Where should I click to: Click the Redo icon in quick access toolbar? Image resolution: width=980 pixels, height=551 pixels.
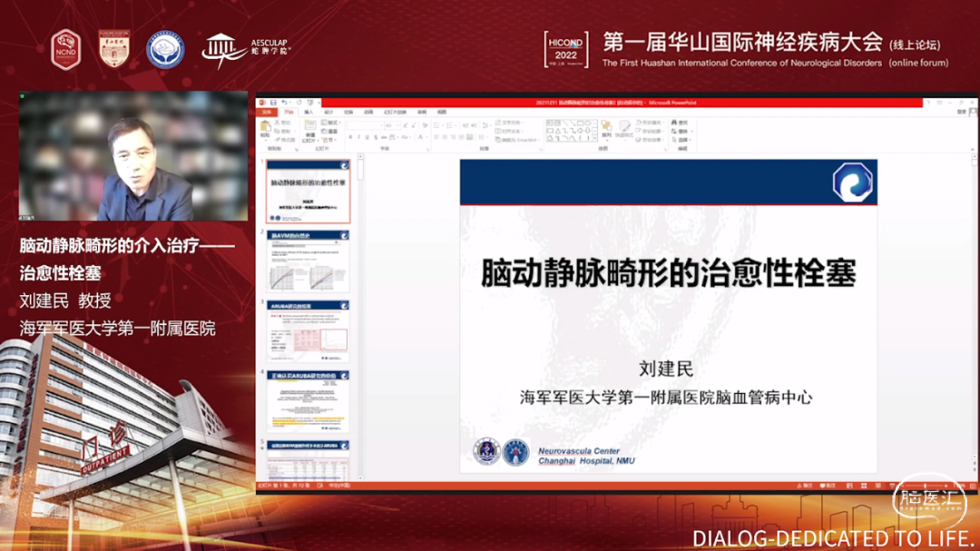299,103
